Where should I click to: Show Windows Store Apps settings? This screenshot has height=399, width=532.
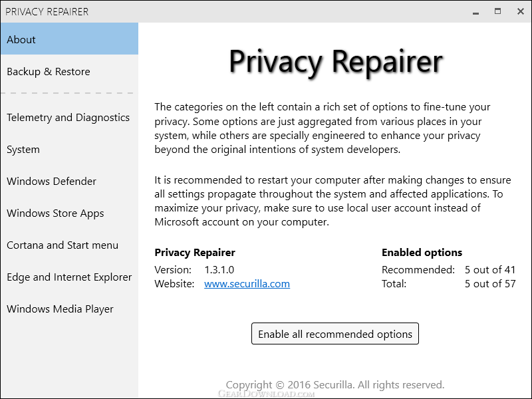(x=69, y=213)
